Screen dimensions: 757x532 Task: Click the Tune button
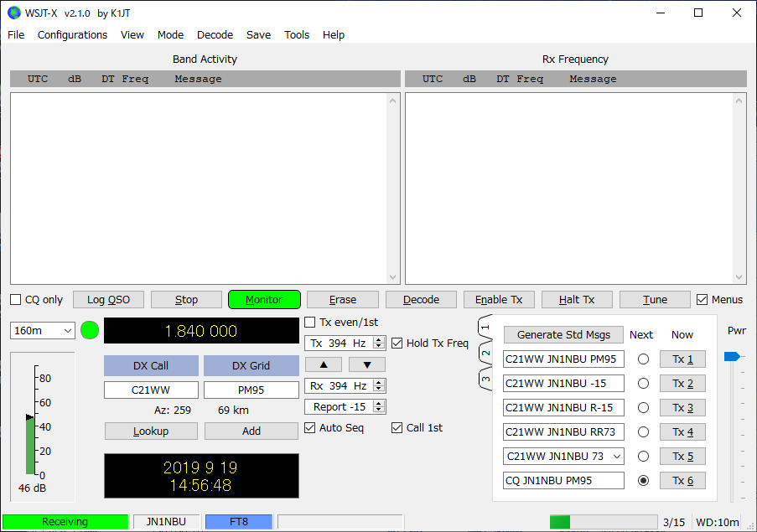[655, 300]
